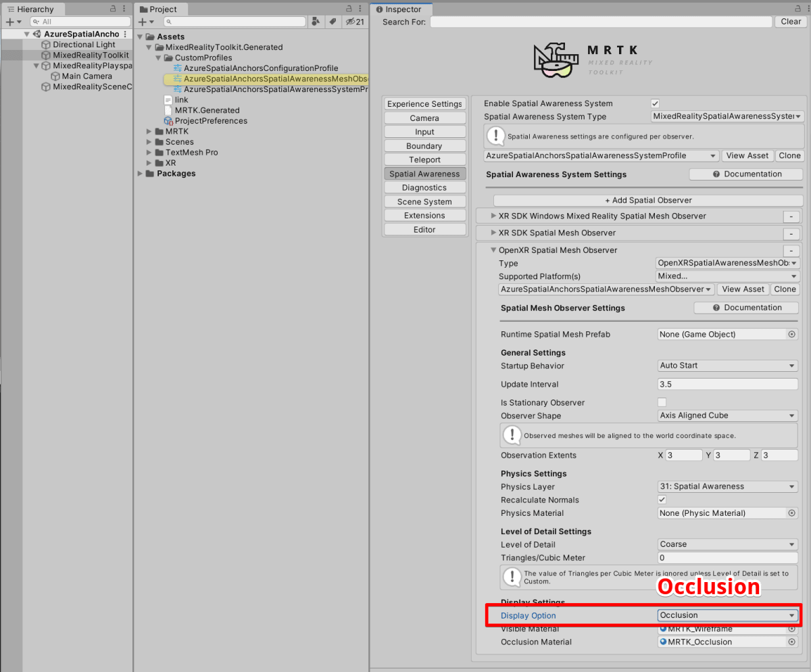Remove OpenXR Spatial Mesh Observer with minus
This screenshot has height=672, width=811.
coord(791,251)
